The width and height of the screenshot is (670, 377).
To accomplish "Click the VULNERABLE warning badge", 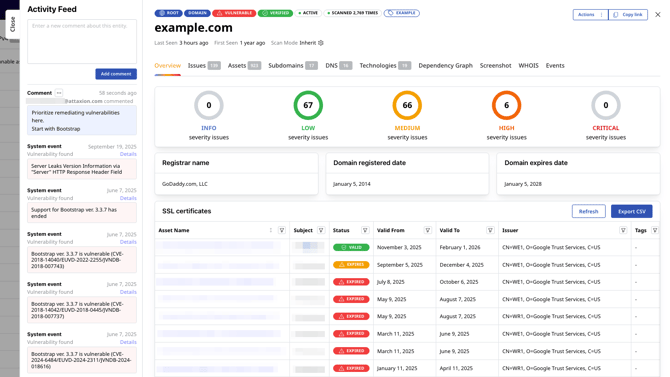I will point(234,13).
